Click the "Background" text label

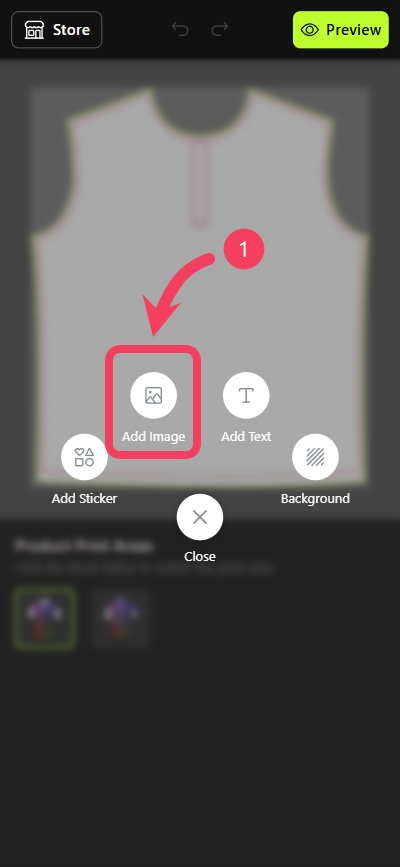(315, 498)
